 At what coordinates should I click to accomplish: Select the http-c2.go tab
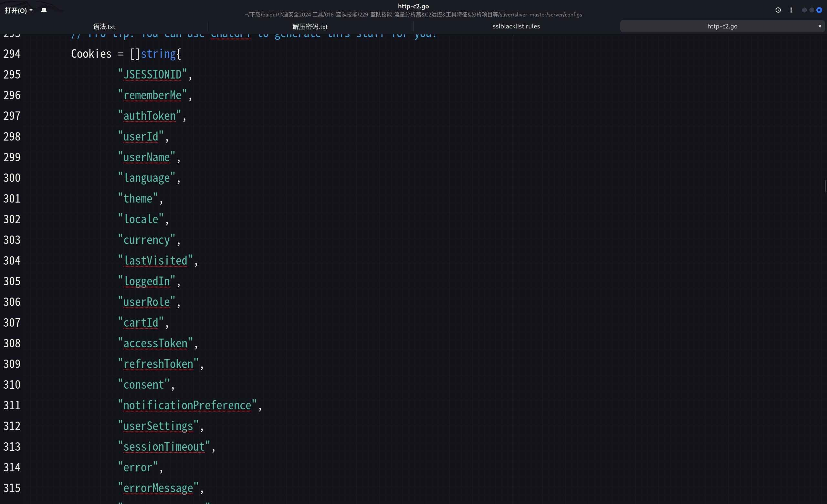(x=722, y=26)
